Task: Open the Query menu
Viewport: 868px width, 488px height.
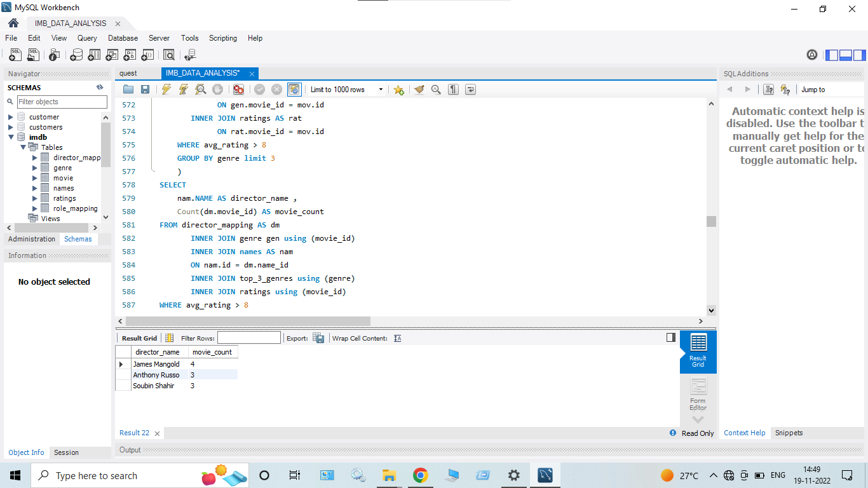Action: [x=87, y=38]
